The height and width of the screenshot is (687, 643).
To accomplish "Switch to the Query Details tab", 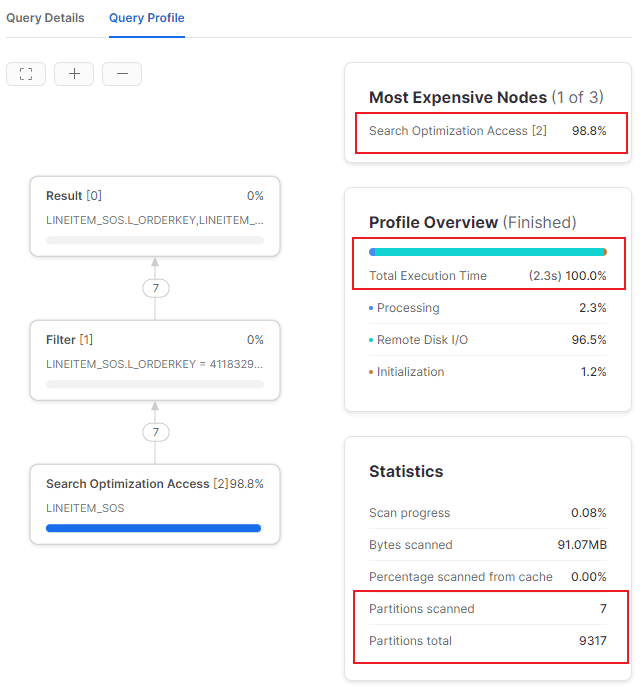I will pos(45,18).
